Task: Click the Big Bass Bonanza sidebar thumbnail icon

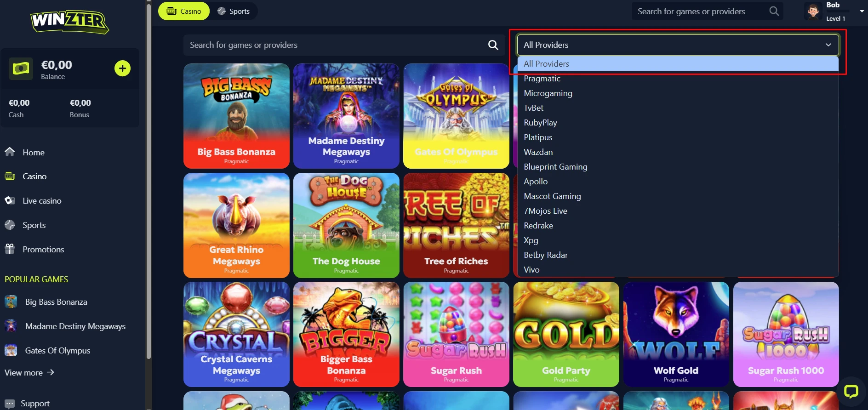Action: click(x=11, y=302)
